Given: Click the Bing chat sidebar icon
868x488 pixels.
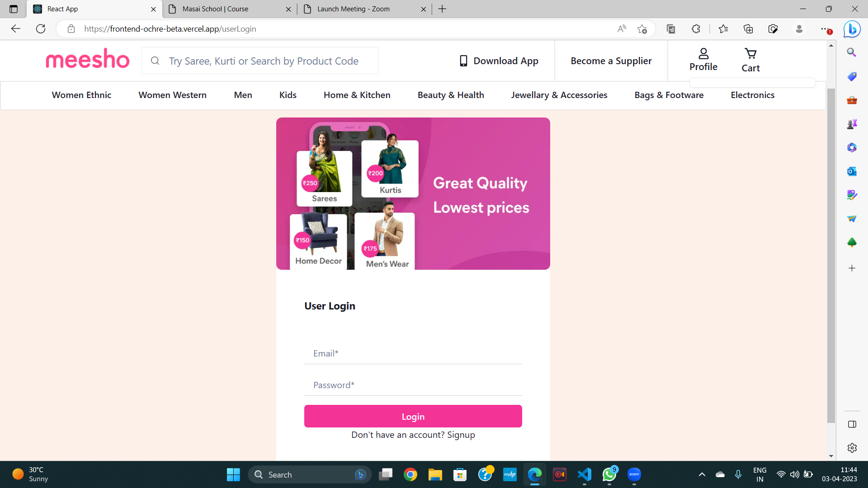Looking at the screenshot, I should pyautogui.click(x=852, y=29).
